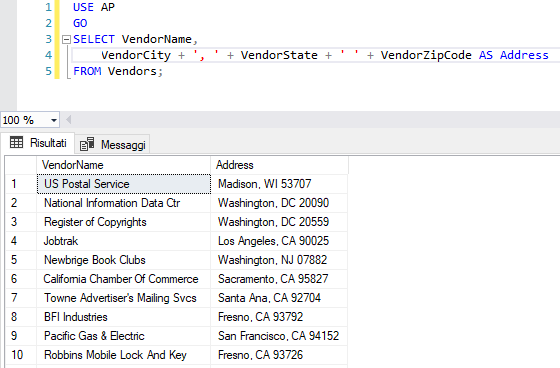Select row header 9
Image resolution: width=560 pixels, height=368 pixels.
point(21,335)
